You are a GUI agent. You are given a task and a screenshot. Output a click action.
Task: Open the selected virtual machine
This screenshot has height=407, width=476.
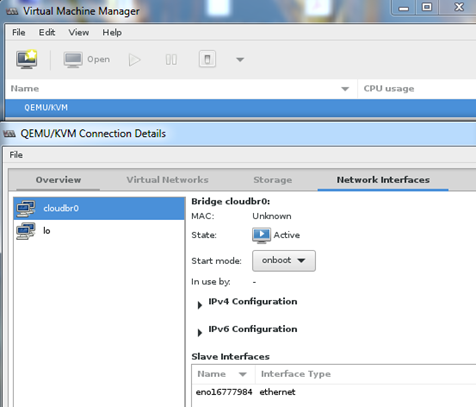[x=87, y=60]
